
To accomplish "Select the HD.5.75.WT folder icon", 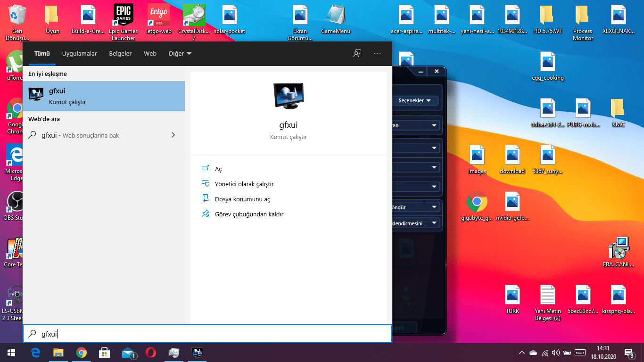I will tap(547, 19).
